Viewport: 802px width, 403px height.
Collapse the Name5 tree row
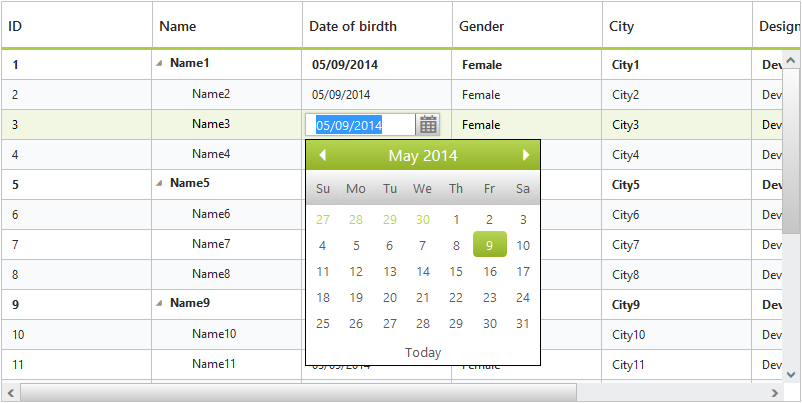[x=159, y=183]
